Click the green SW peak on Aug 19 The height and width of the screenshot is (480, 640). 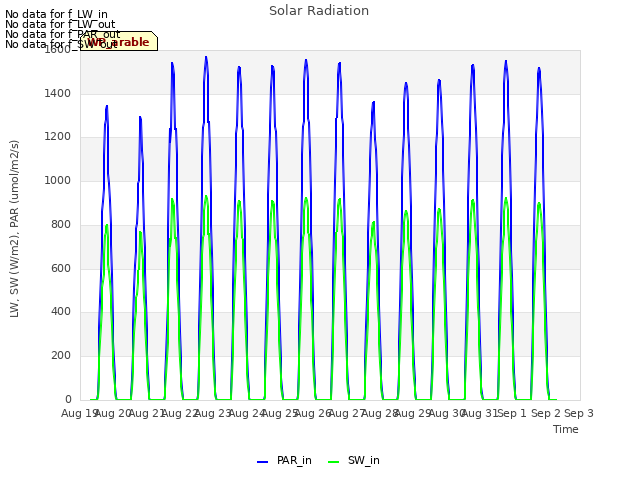(x=107, y=225)
